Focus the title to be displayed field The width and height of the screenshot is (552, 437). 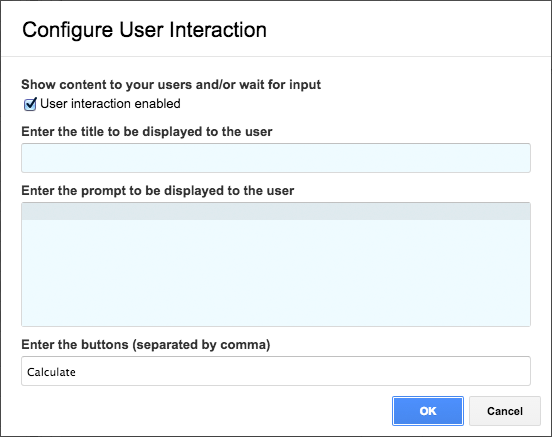click(276, 158)
